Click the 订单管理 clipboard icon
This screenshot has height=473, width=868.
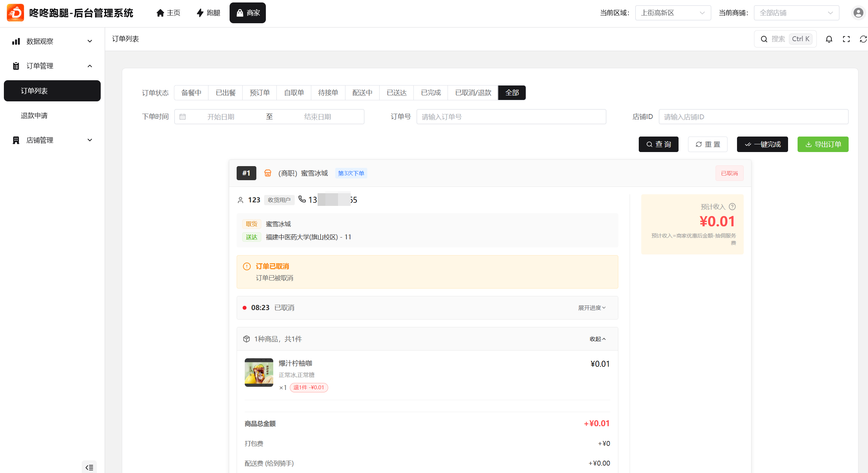pyautogui.click(x=16, y=66)
